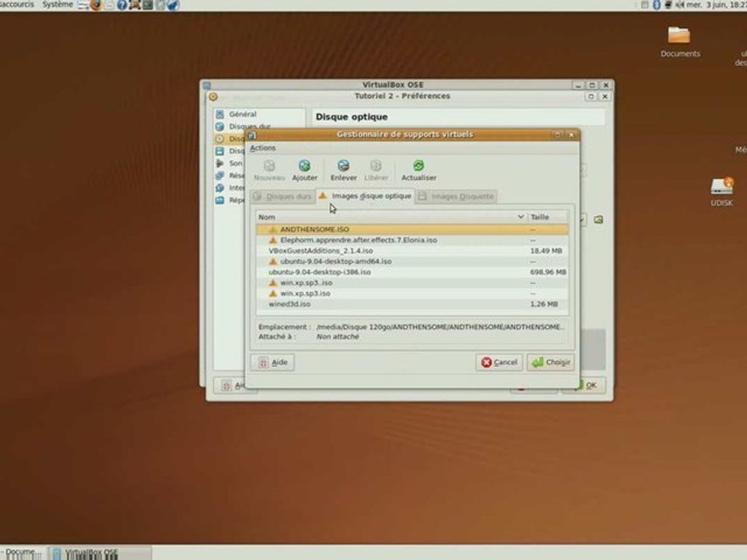This screenshot has width=747, height=560.
Task: Open the Actions menu
Action: tap(262, 148)
